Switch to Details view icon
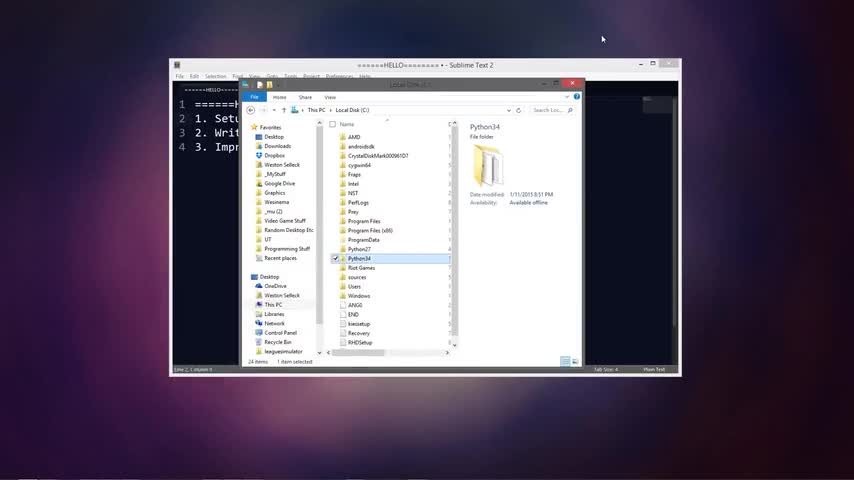 point(565,361)
